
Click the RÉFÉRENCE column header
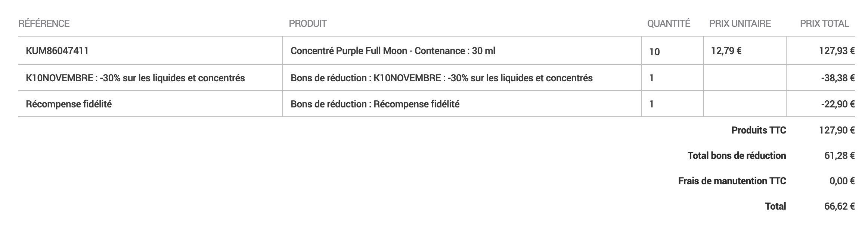pyautogui.click(x=44, y=23)
